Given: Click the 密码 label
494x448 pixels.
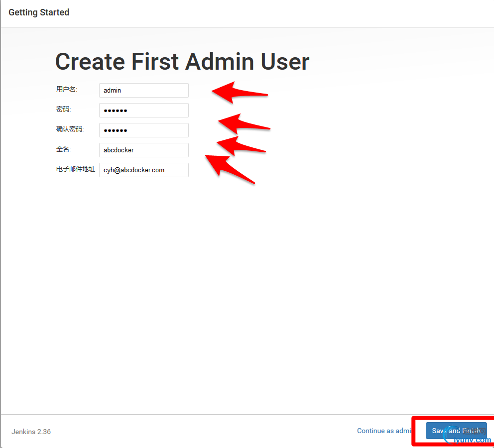Looking at the screenshot, I should [x=64, y=109].
